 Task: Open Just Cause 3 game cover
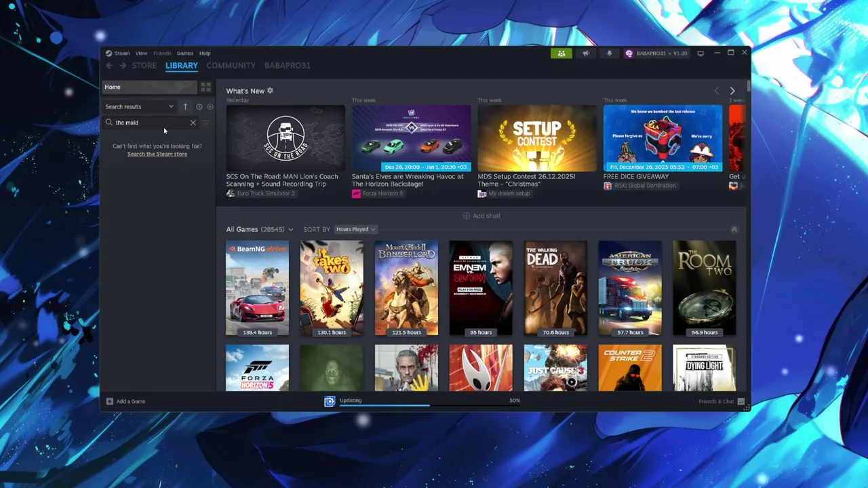point(555,368)
